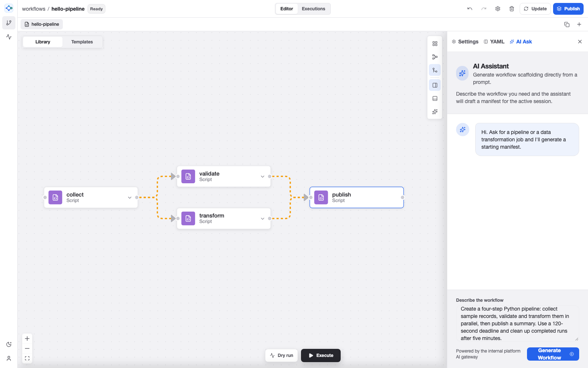
Task: Open the workflows branch icon in sidebar
Action: [x=9, y=23]
